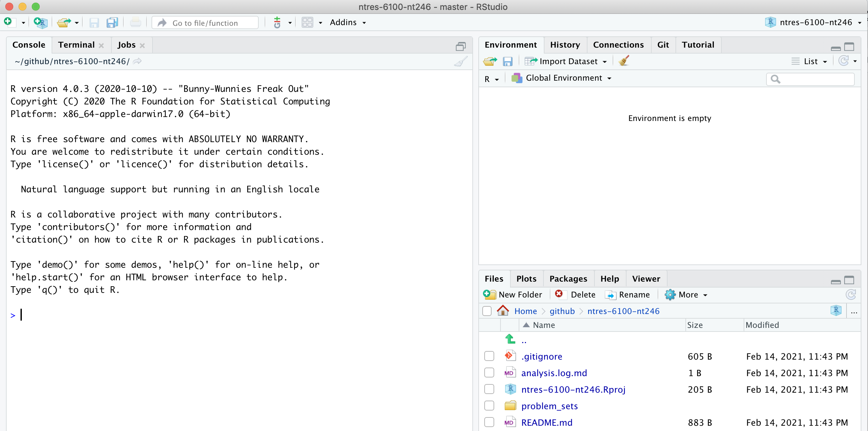Check the .gitignore file checkbox
This screenshot has width=868, height=431.
coord(489,356)
